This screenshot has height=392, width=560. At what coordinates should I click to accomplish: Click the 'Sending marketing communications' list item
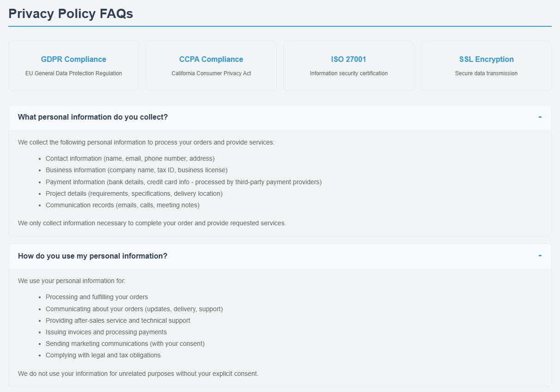point(125,344)
